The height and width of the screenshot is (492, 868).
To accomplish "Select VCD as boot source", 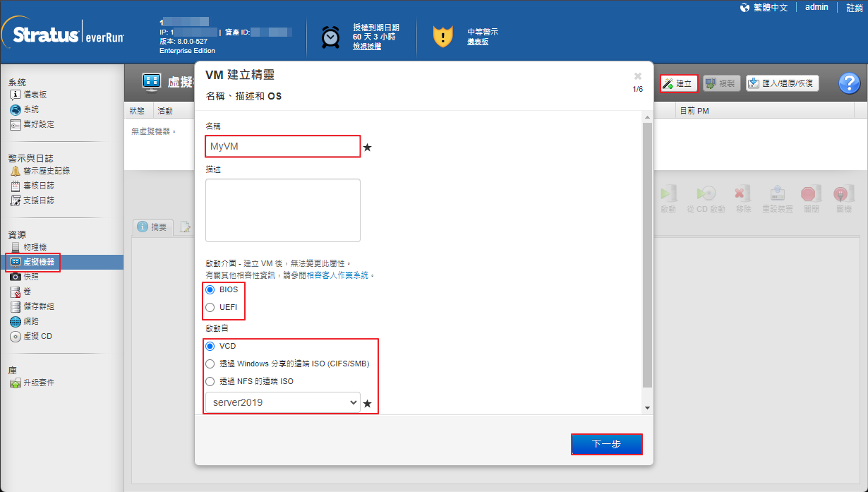I will pyautogui.click(x=210, y=347).
